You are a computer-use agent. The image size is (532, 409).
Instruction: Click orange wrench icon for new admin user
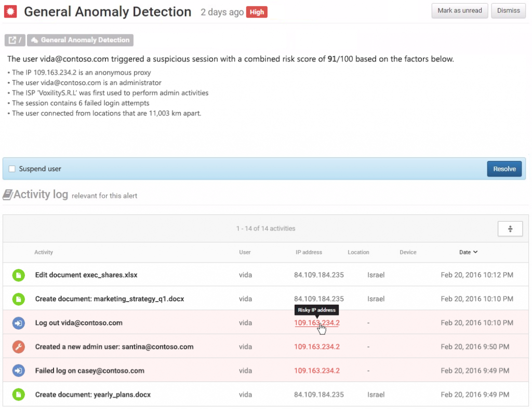pos(19,347)
